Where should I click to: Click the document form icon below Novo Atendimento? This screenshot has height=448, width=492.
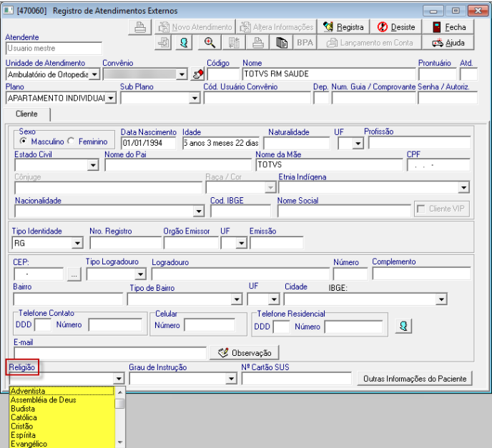163,43
